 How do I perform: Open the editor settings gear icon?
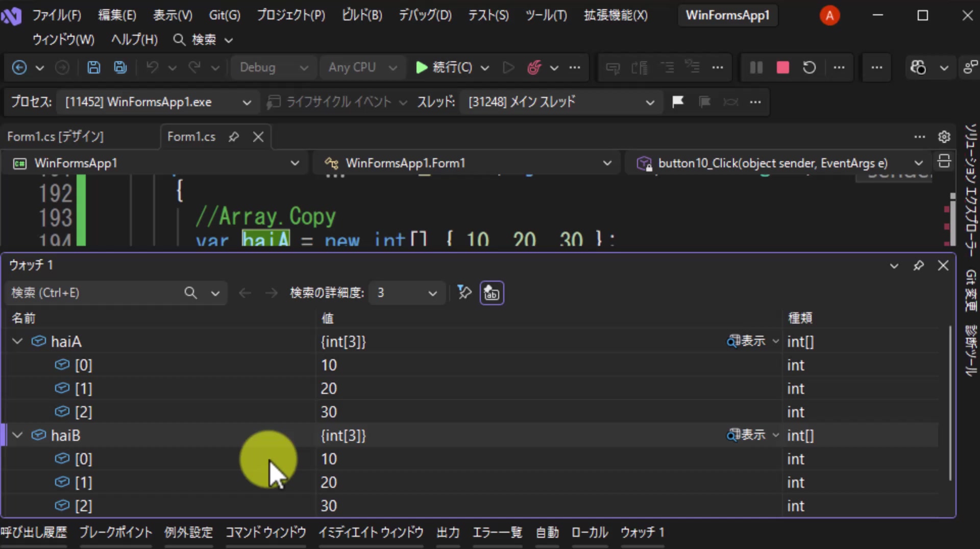click(944, 137)
